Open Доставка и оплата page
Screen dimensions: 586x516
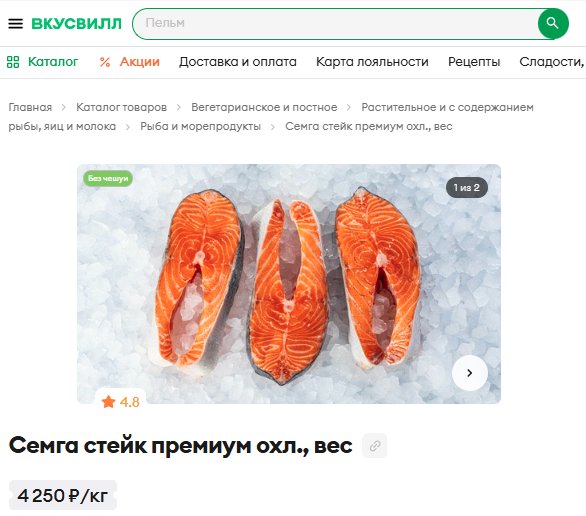238,62
